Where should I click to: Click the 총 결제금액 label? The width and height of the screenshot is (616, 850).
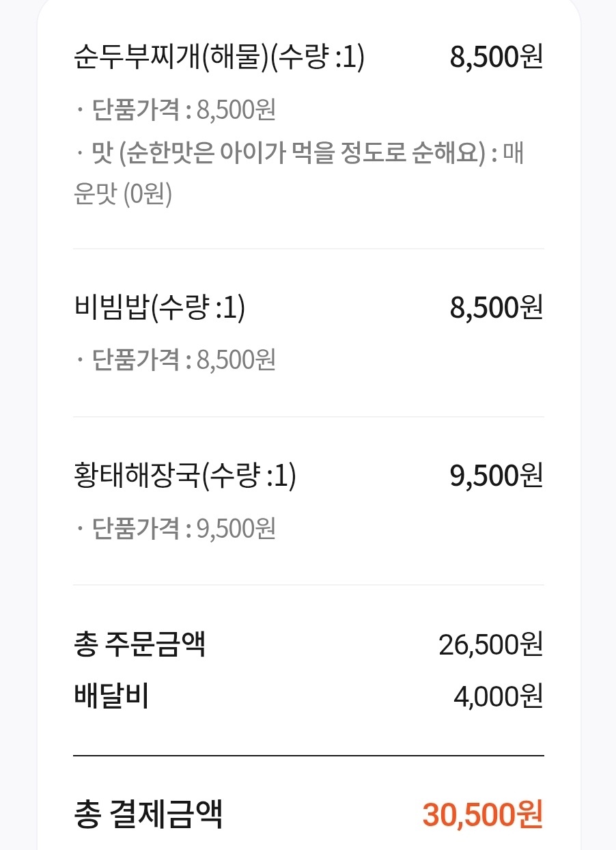[x=148, y=814]
